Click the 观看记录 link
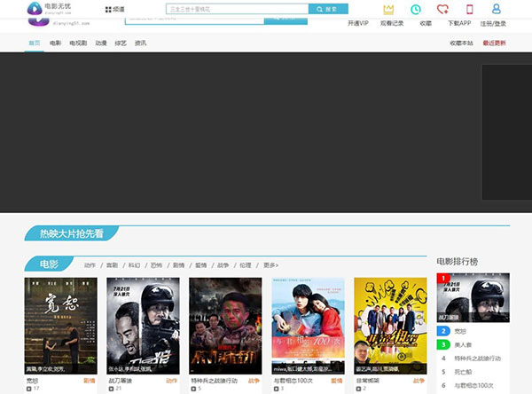The width and height of the screenshot is (532, 394). point(392,23)
